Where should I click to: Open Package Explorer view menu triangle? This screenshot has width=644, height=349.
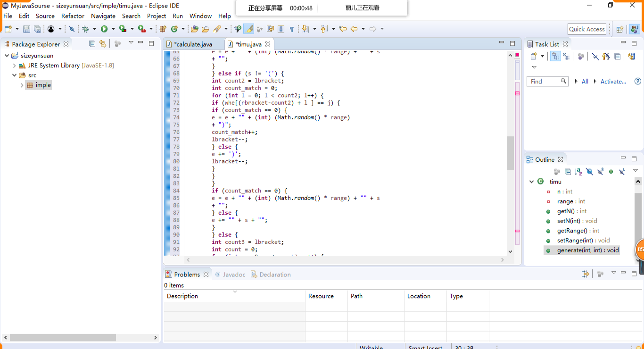coord(131,43)
